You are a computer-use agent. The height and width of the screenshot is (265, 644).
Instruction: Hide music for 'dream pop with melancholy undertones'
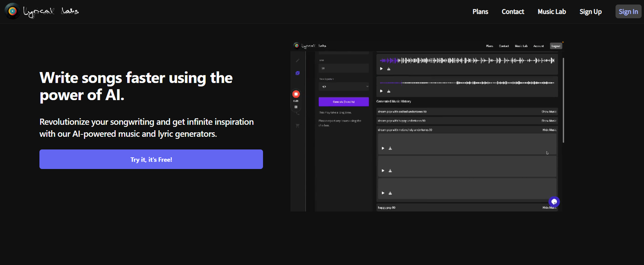tap(549, 130)
